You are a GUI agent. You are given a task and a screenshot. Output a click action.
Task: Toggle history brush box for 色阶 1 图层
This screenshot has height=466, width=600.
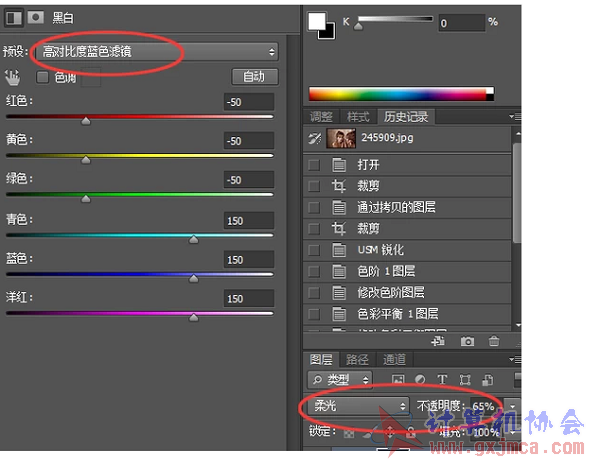pos(314,272)
